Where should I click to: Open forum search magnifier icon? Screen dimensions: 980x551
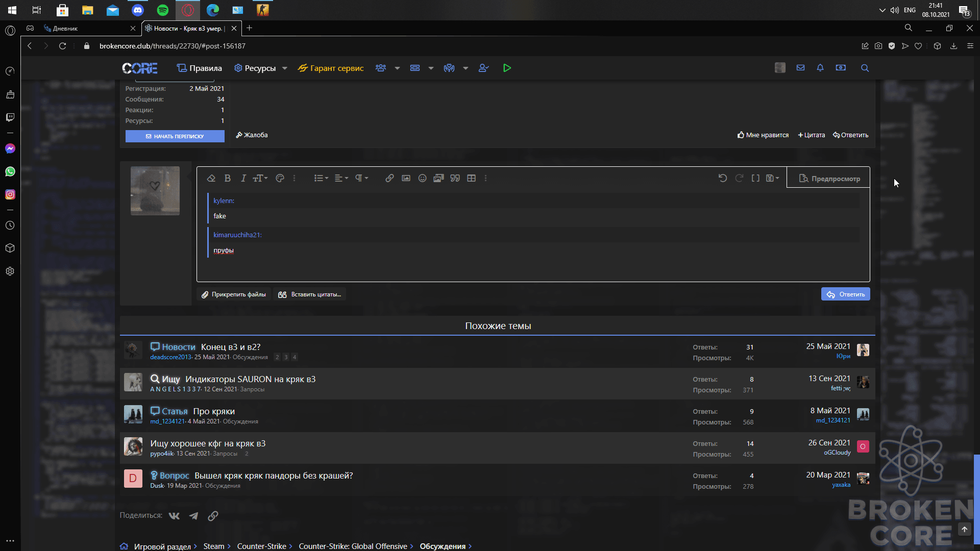pyautogui.click(x=865, y=68)
